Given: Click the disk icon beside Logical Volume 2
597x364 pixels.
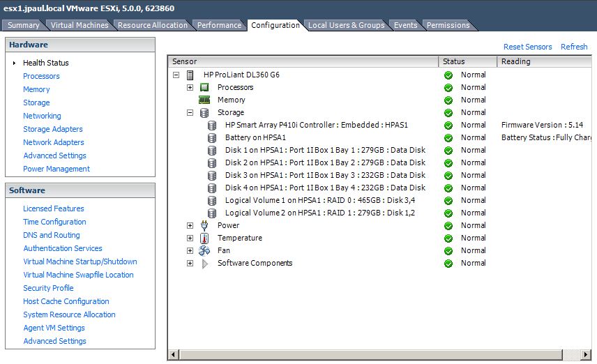Looking at the screenshot, I should 212,213.
